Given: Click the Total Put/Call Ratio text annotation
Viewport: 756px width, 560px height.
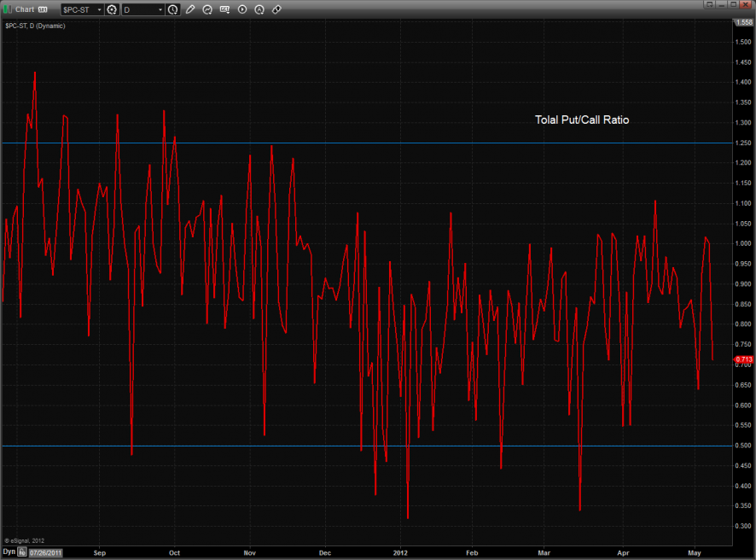Looking at the screenshot, I should (x=581, y=120).
